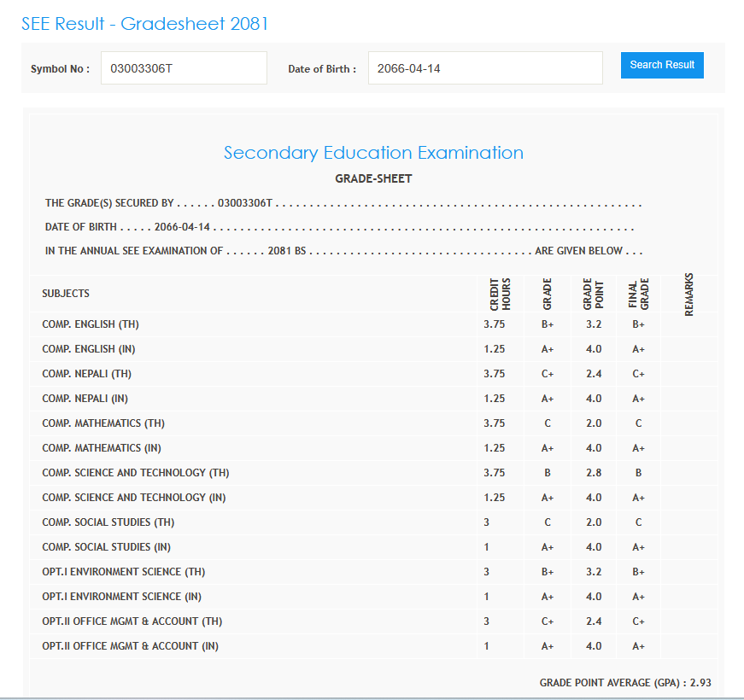Select the COMP. NEPALI (IN) subject row
Screen dimensions: 744x700
pos(86,399)
